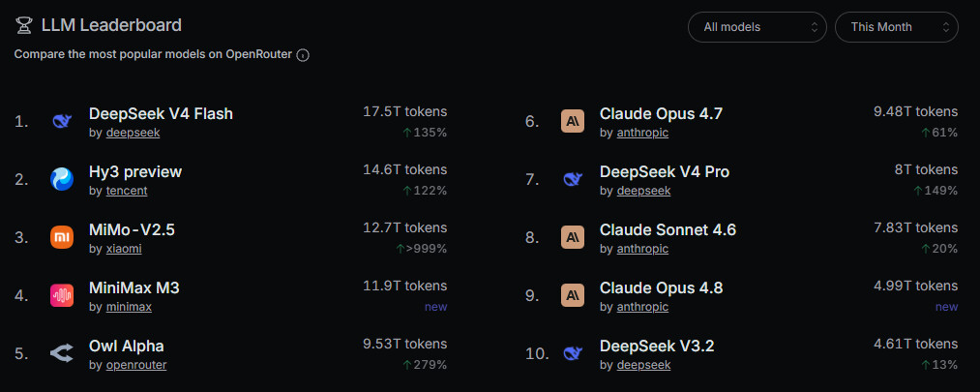This screenshot has width=980, height=392.
Task: Click the MiniMax M3 pink logo
Action: pos(62,296)
